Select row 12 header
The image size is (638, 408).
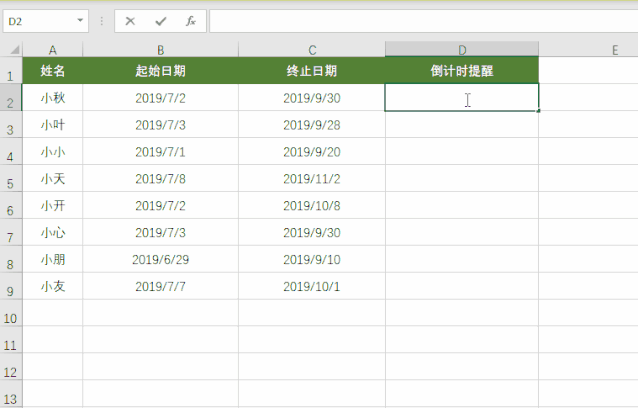[x=11, y=367]
